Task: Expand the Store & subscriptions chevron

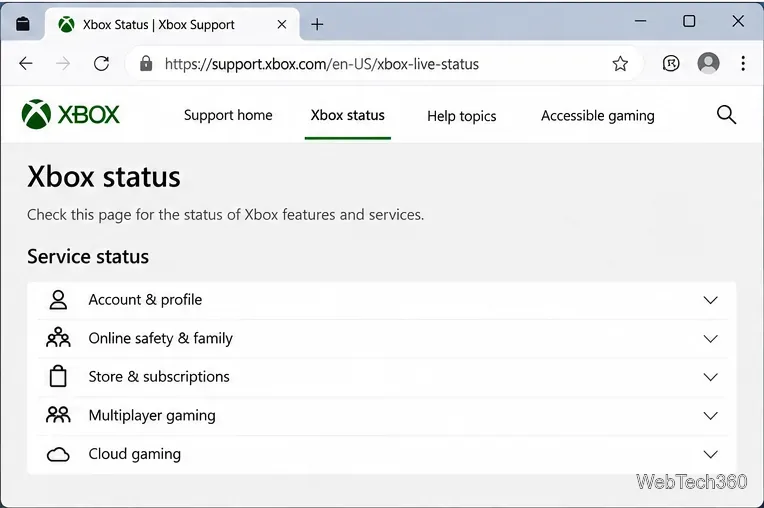Action: pyautogui.click(x=710, y=377)
